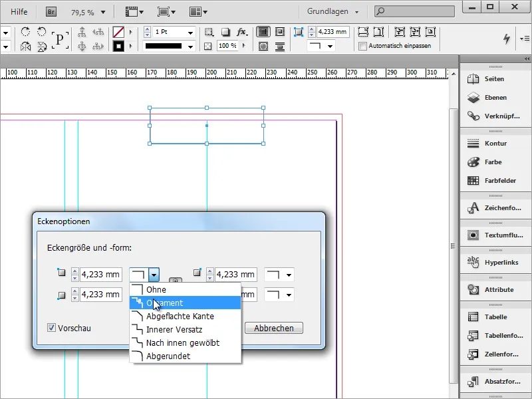Click rotate 90° counterclockwise icon

coord(41,32)
